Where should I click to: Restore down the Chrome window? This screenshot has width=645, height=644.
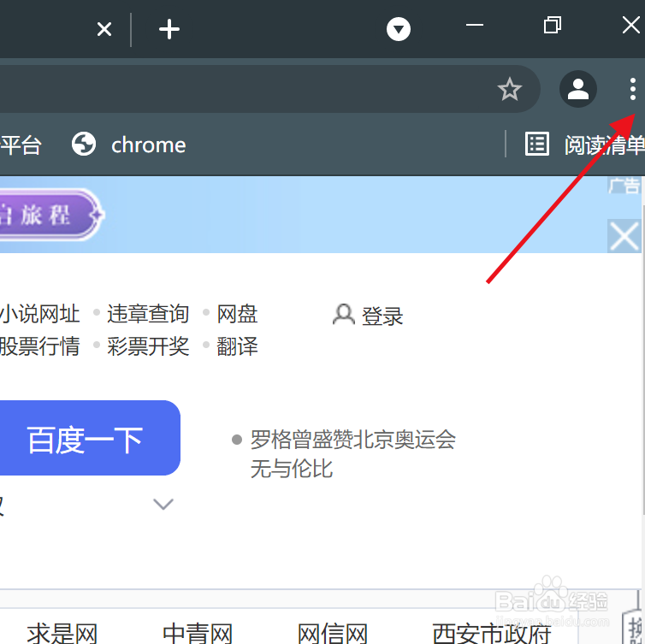click(552, 25)
